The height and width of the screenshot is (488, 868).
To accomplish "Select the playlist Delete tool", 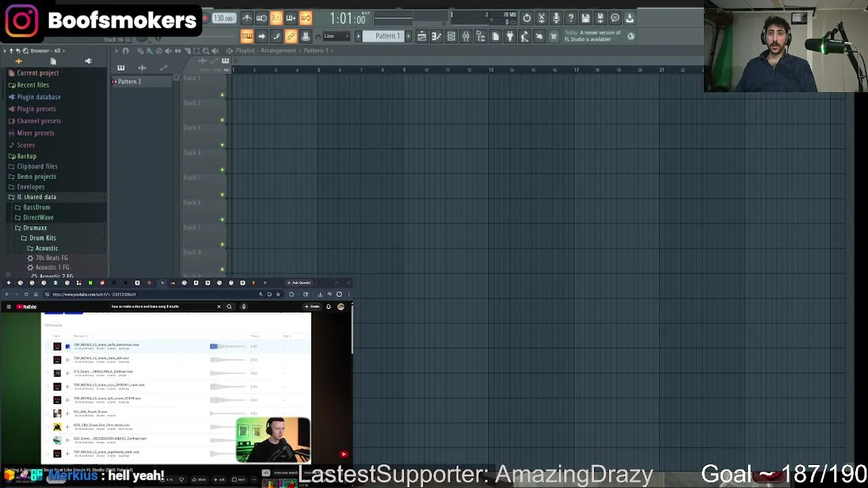I will click(x=159, y=51).
